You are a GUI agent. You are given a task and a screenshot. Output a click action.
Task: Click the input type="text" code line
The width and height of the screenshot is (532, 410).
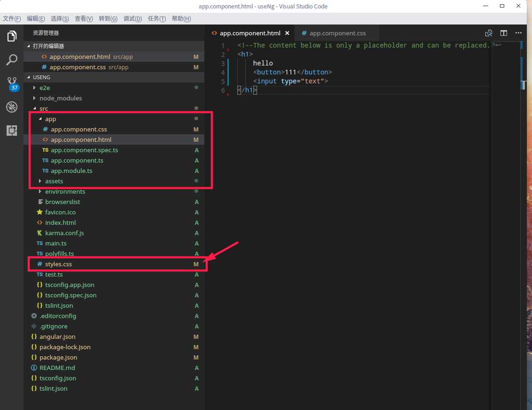click(x=290, y=81)
